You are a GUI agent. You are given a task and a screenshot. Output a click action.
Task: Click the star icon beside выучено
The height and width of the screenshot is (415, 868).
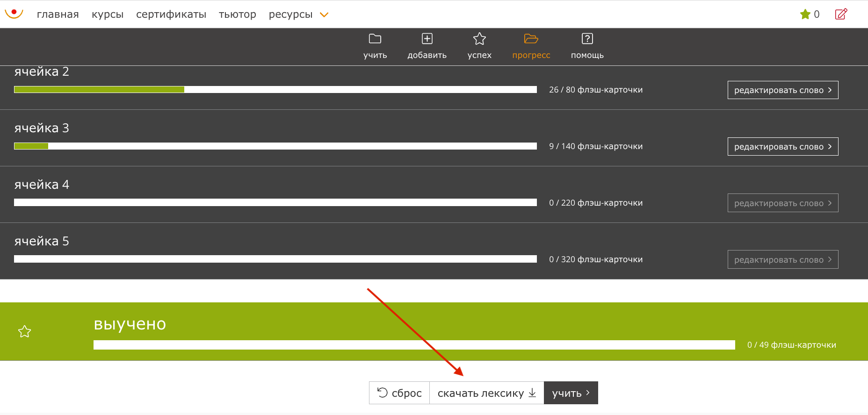[x=24, y=331]
